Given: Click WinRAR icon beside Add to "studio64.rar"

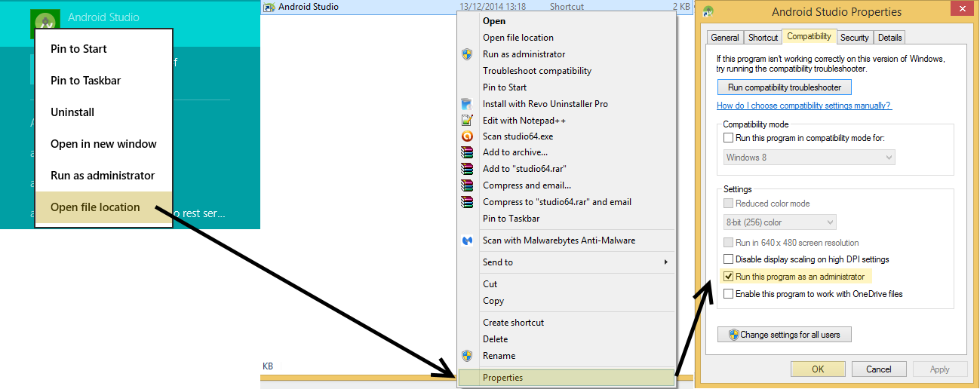Looking at the screenshot, I should (x=467, y=170).
